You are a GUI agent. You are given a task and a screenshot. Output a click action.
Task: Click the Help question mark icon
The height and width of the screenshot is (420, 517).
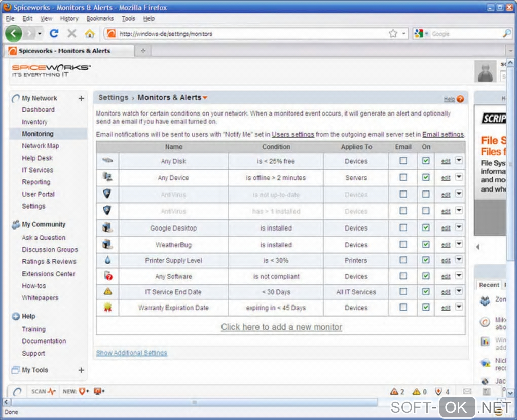click(460, 99)
